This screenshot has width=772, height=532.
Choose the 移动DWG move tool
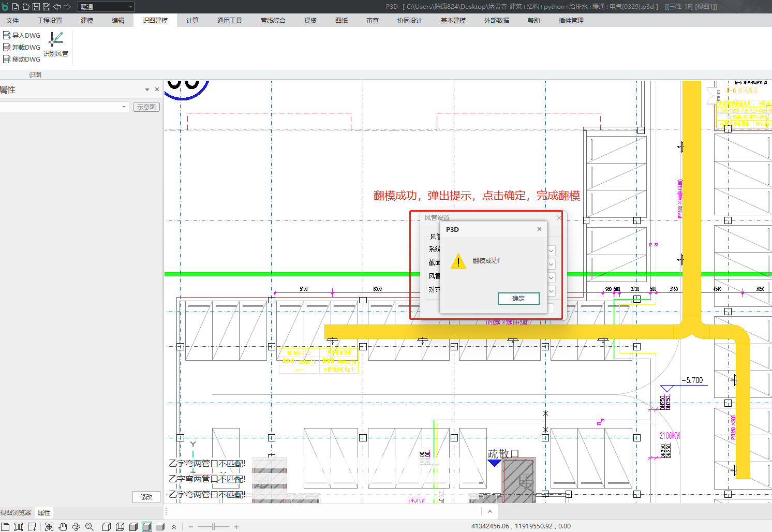pyautogui.click(x=22, y=59)
